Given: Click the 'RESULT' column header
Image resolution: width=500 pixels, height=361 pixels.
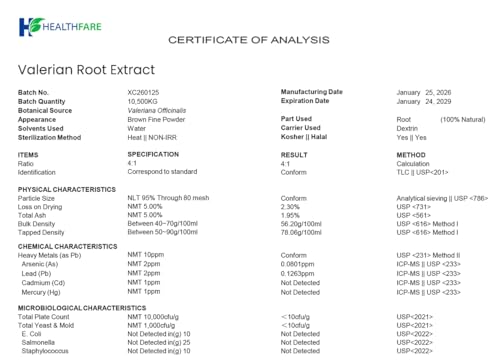Looking at the screenshot, I should pos(294,155).
